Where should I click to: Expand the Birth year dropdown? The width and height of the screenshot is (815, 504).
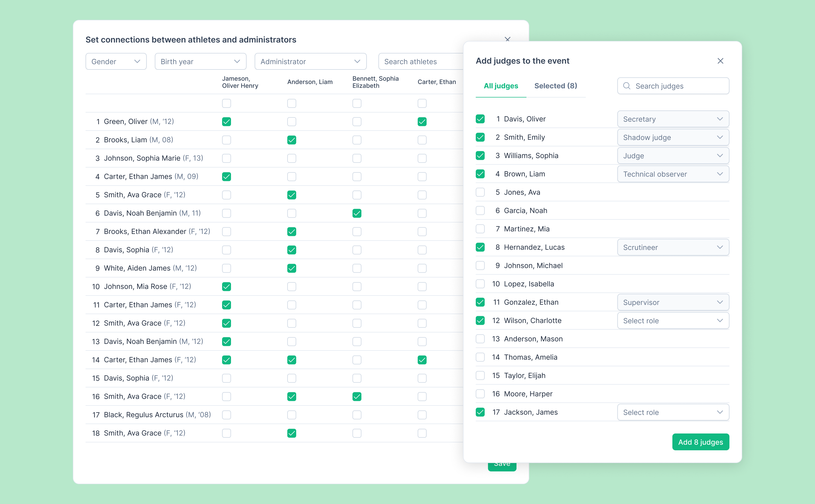pos(200,62)
